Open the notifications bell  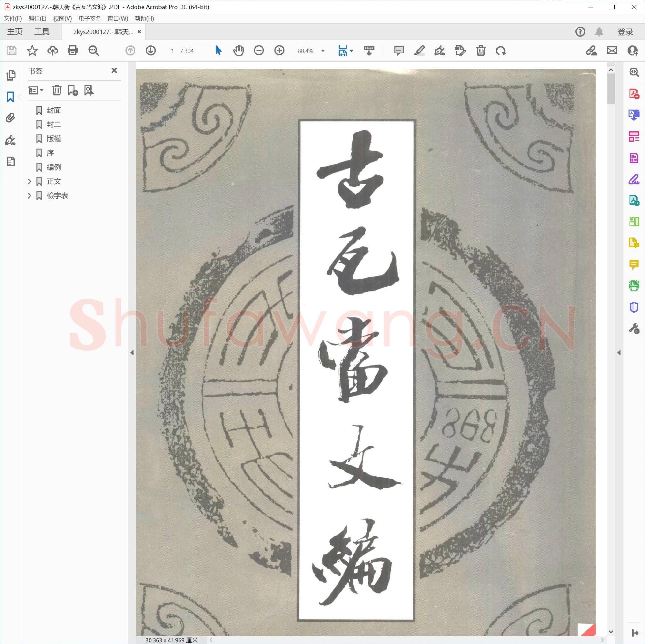(599, 32)
